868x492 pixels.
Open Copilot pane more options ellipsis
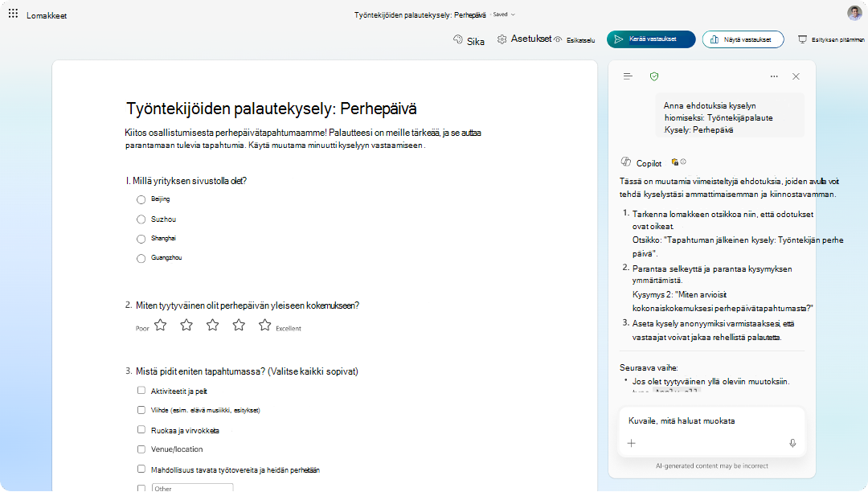point(774,76)
